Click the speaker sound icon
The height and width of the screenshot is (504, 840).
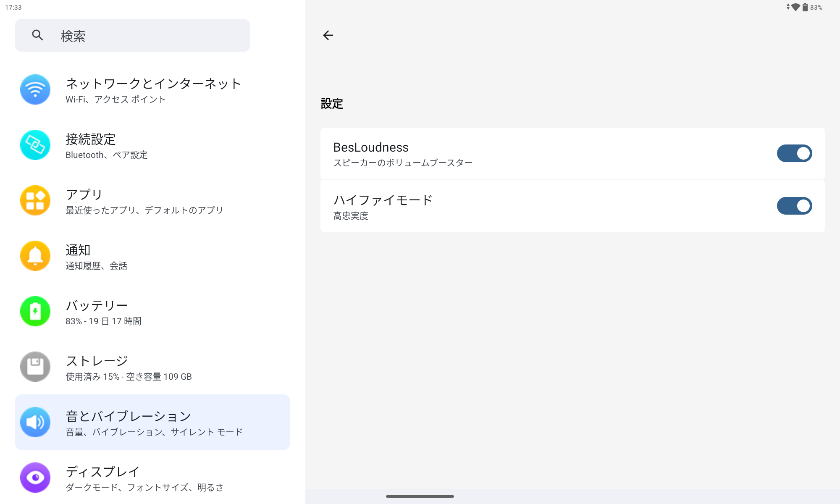click(35, 422)
